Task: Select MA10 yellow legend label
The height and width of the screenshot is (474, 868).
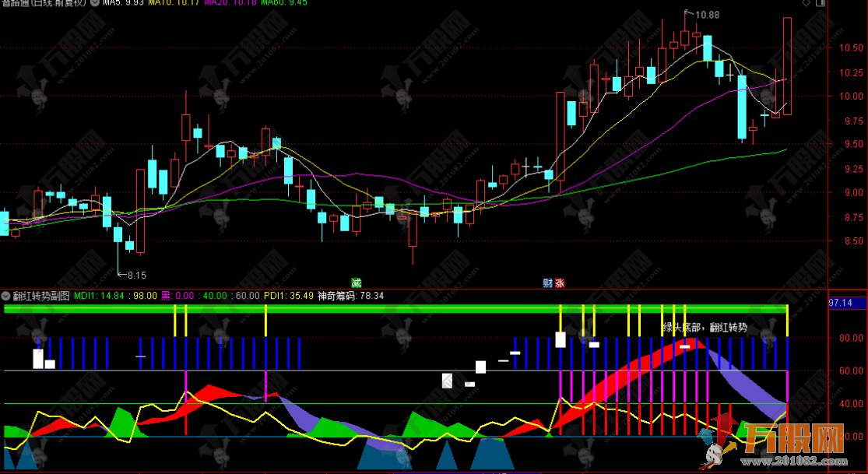Action: (174, 3)
